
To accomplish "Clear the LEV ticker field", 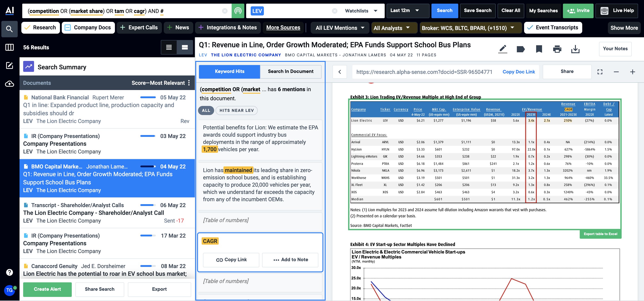I will click(335, 11).
